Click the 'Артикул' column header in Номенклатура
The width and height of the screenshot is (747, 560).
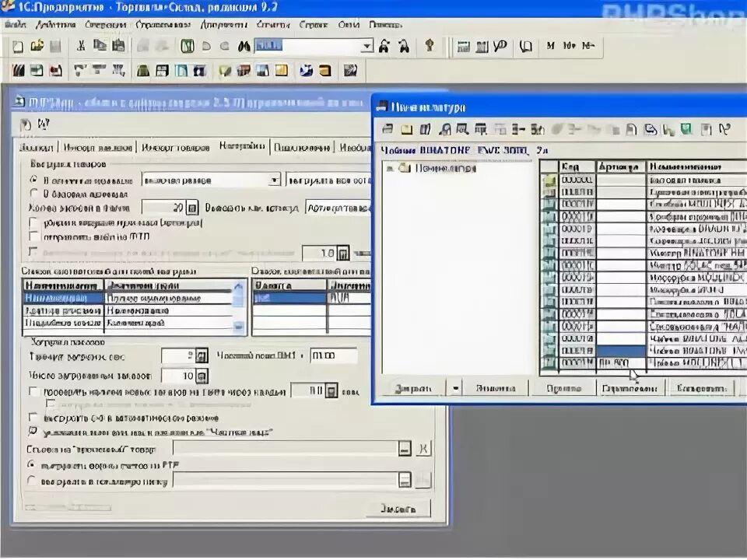(620, 166)
